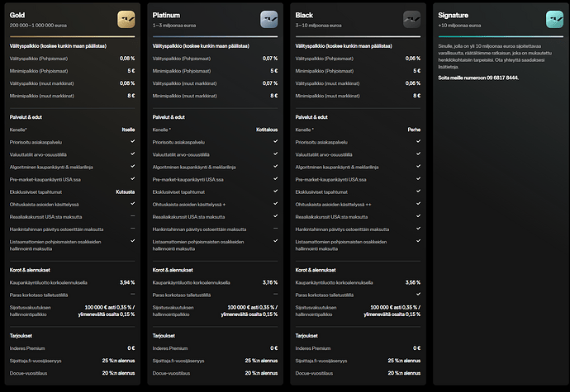The image size is (570, 392).
Task: Click Black checkmark for Ohituskaista asioiden käsittelyssä ++
Action: (x=418, y=204)
